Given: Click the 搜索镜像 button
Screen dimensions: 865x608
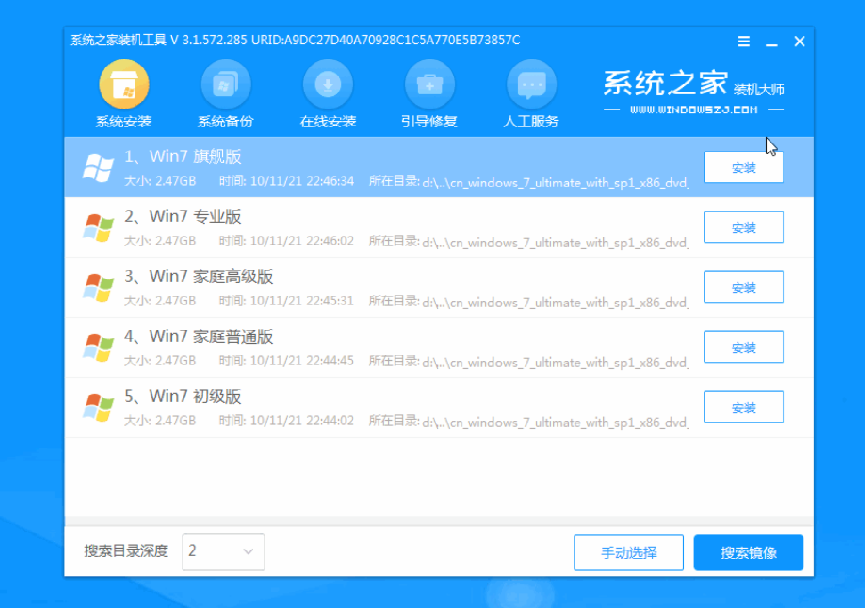Looking at the screenshot, I should pyautogui.click(x=749, y=552).
